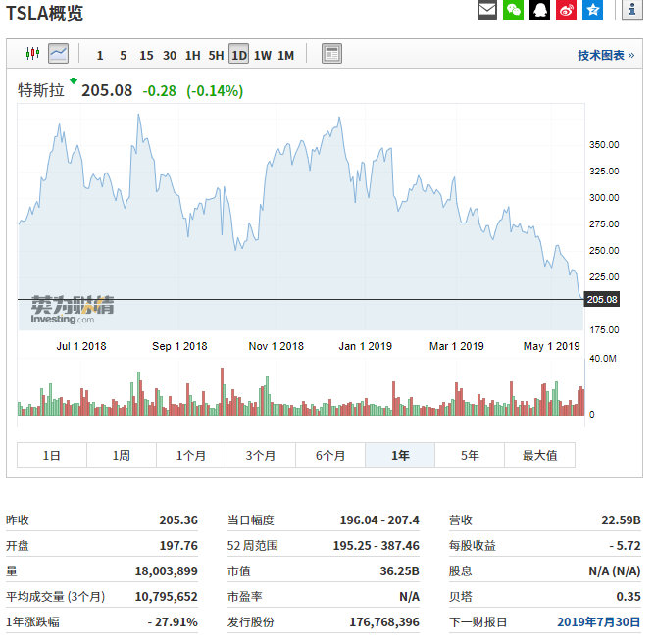Click the 特斯拉 stock name label
The height and width of the screenshot is (644, 654).
tap(41, 90)
